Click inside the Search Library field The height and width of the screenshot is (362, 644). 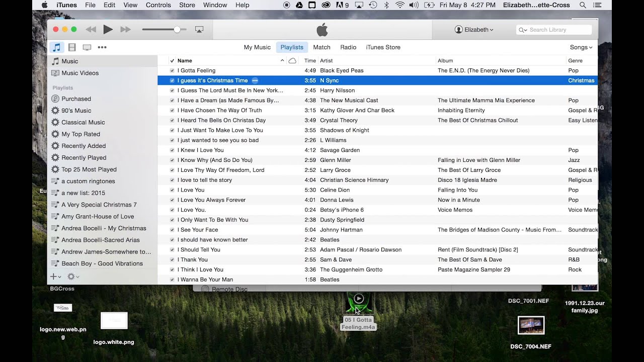(553, 30)
